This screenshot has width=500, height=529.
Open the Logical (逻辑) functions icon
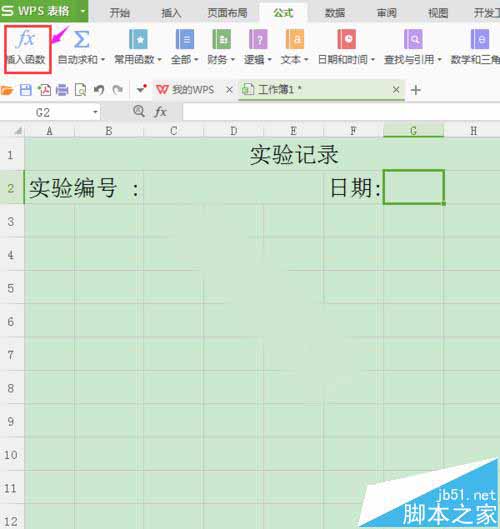[x=258, y=39]
